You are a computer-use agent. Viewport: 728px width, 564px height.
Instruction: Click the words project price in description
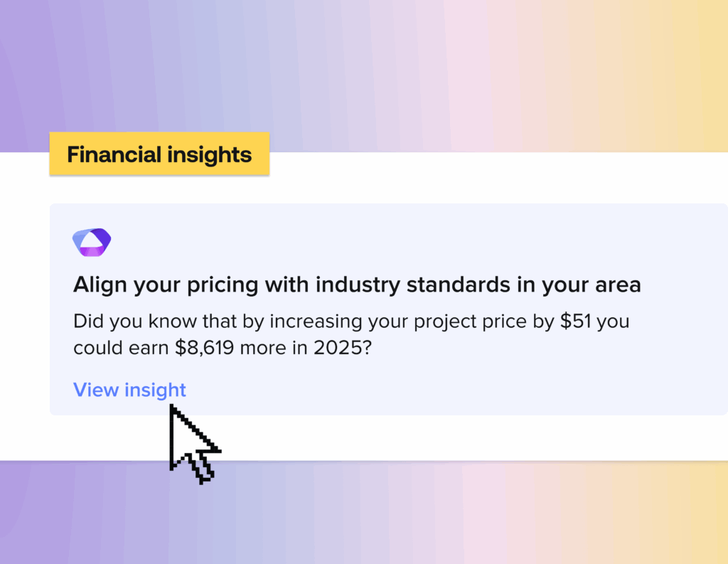click(469, 321)
